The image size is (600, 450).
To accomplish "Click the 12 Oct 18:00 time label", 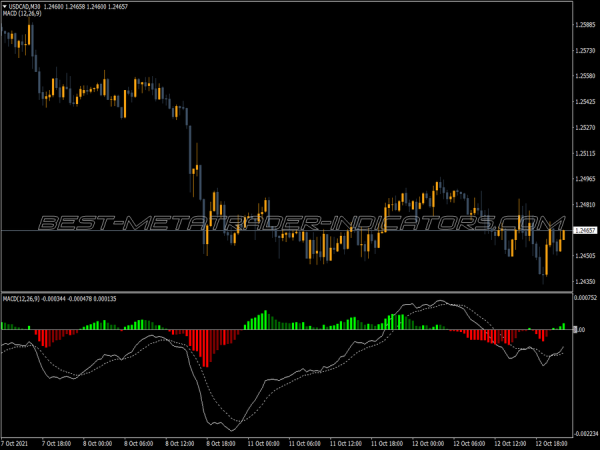I will pyautogui.click(x=551, y=443).
